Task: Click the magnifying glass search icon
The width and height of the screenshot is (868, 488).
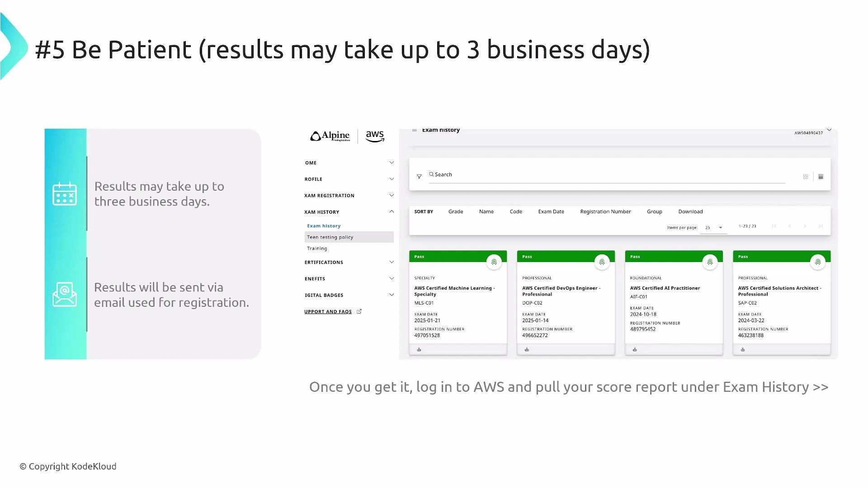Action: pyautogui.click(x=432, y=174)
